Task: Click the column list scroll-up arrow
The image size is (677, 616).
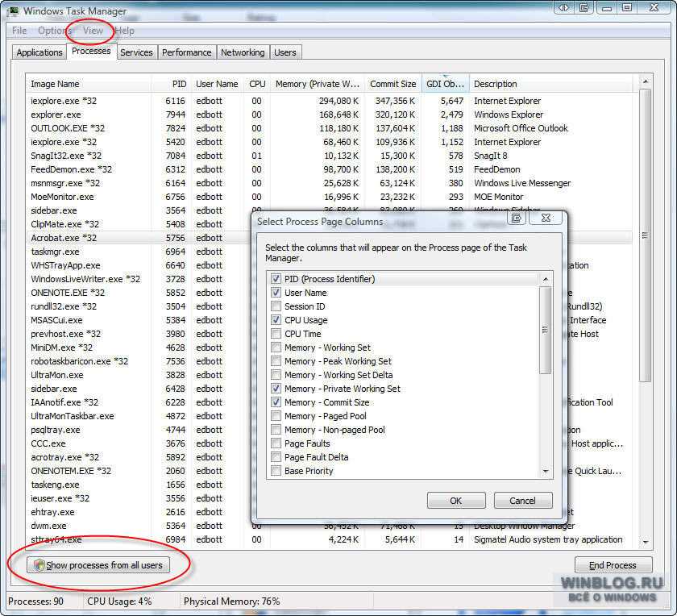Action: click(546, 279)
